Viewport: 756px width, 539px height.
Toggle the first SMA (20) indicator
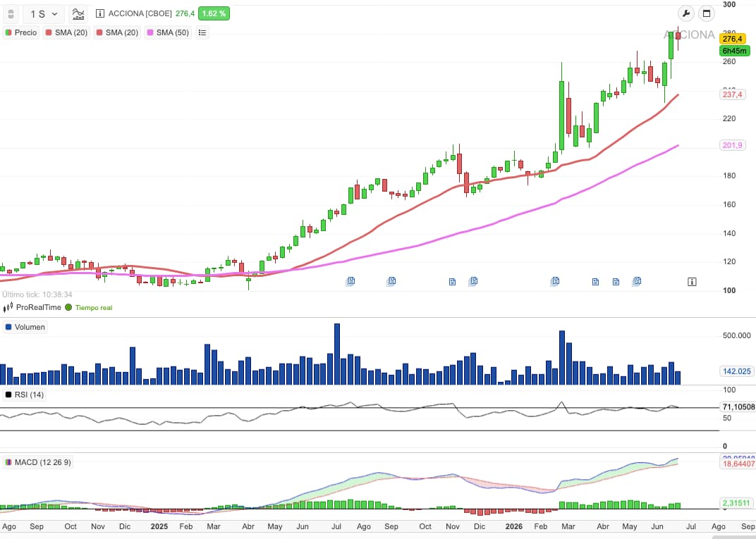click(x=66, y=32)
